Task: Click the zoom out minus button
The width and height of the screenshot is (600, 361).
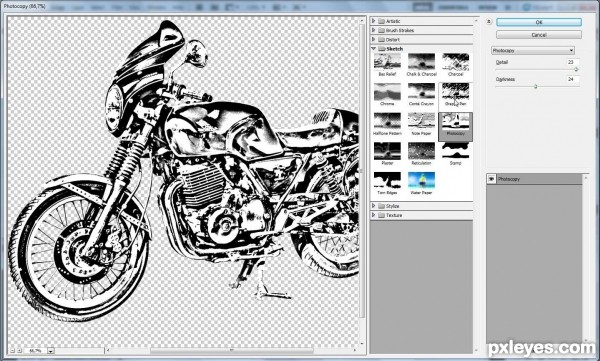Action: coord(12,350)
